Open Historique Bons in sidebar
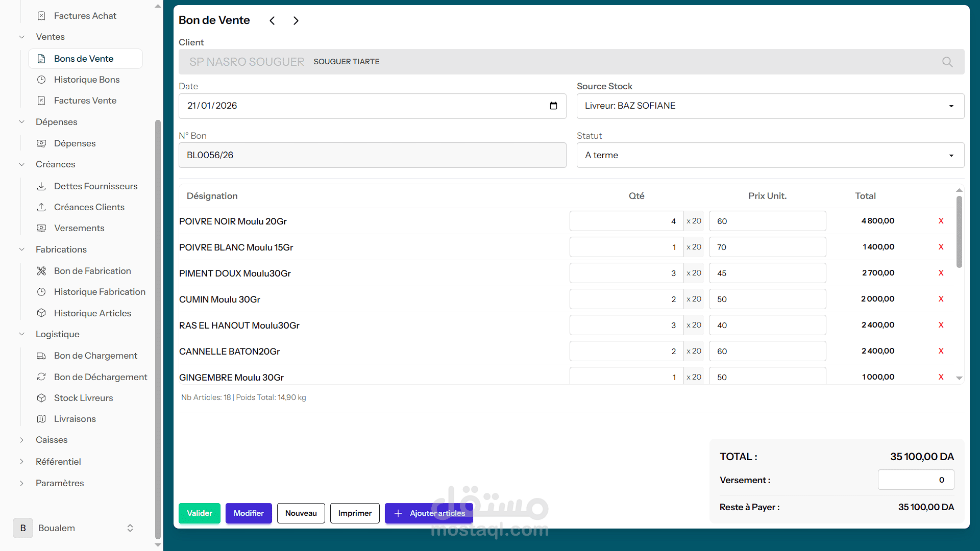980x551 pixels. pos(86,80)
